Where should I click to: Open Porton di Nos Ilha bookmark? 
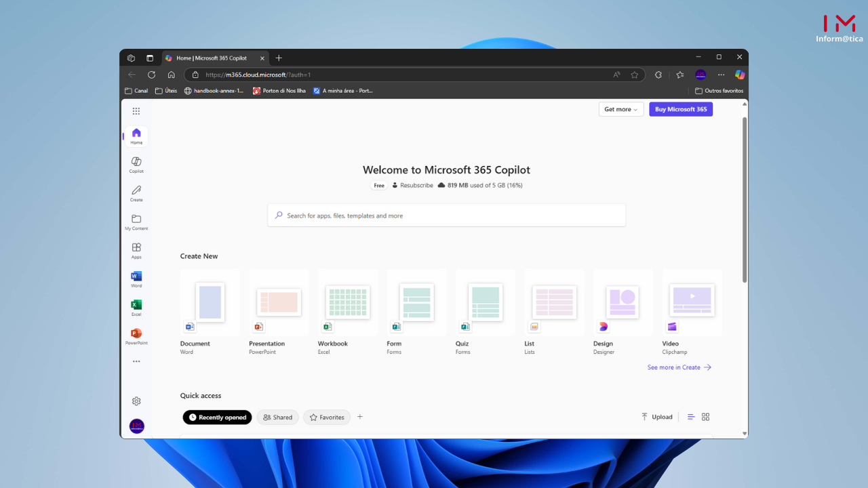pos(279,91)
